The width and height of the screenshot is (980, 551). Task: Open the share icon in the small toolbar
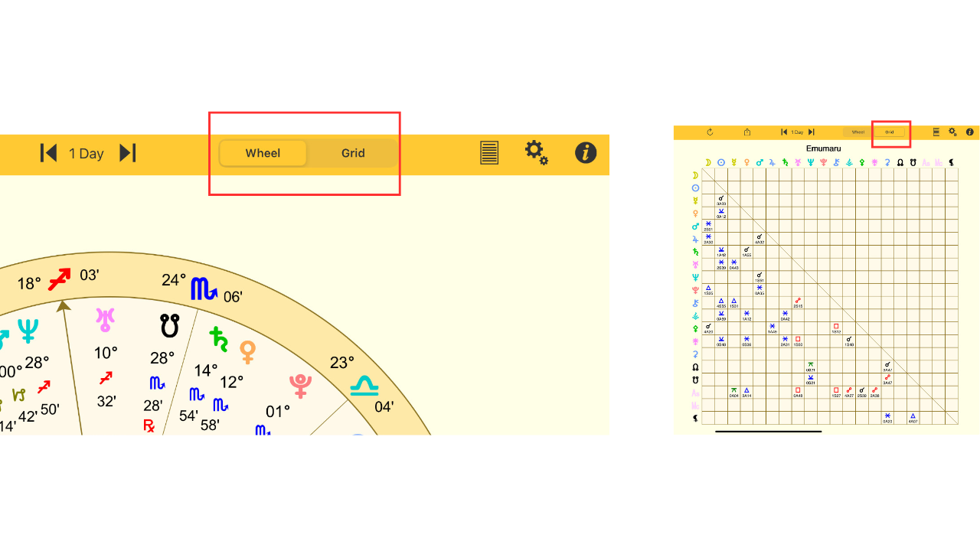point(747,132)
